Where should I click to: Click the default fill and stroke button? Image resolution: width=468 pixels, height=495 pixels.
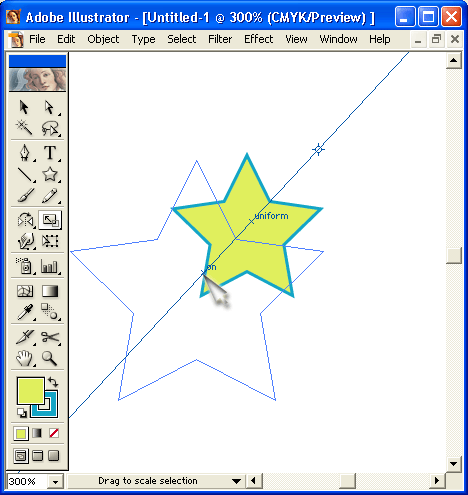click(x=22, y=413)
